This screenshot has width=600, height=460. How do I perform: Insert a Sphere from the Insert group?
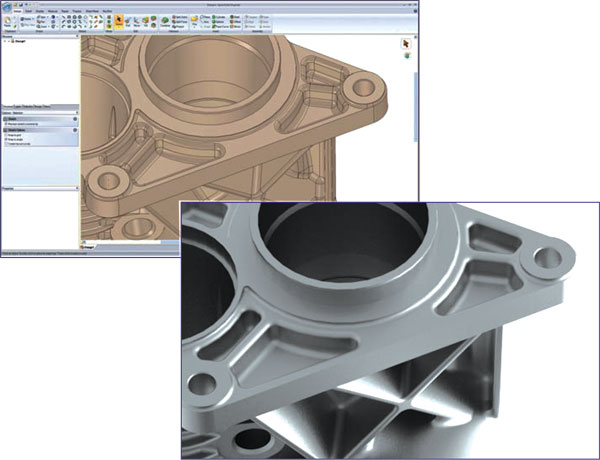[x=218, y=22]
